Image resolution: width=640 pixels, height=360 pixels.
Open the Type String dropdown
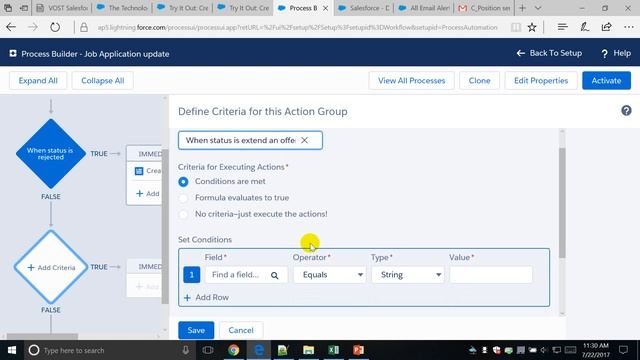point(408,275)
